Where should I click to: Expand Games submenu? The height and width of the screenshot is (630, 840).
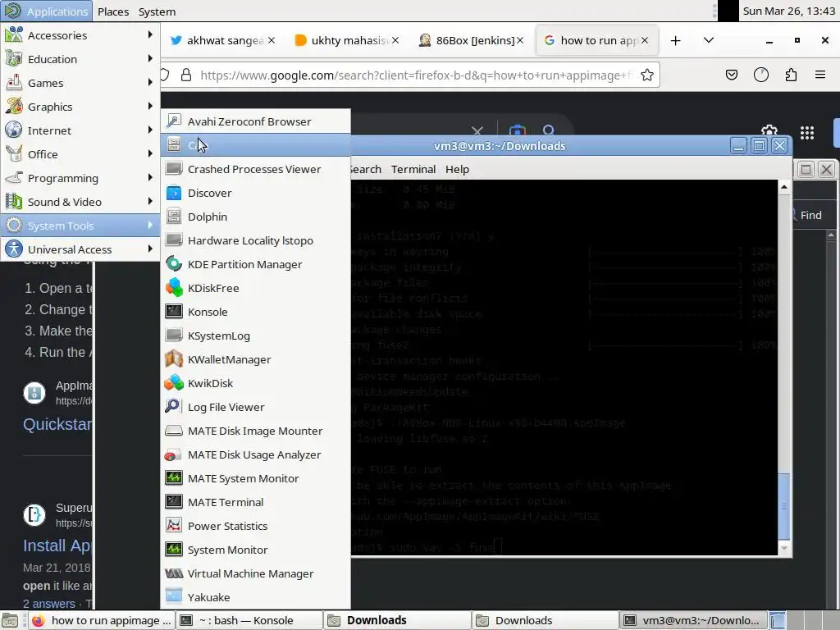(x=80, y=83)
